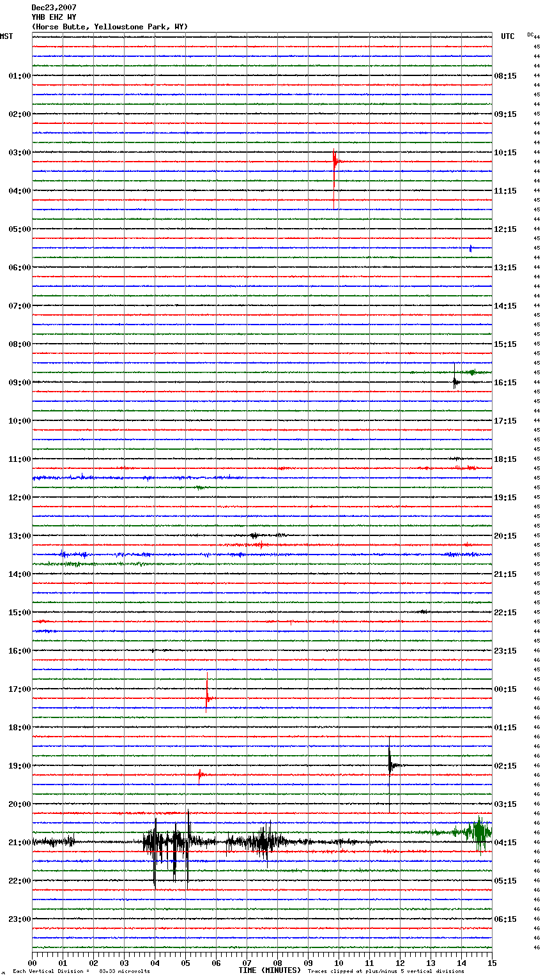Click minute 10 on the time axis
The image size is (543, 980).
tap(339, 963)
